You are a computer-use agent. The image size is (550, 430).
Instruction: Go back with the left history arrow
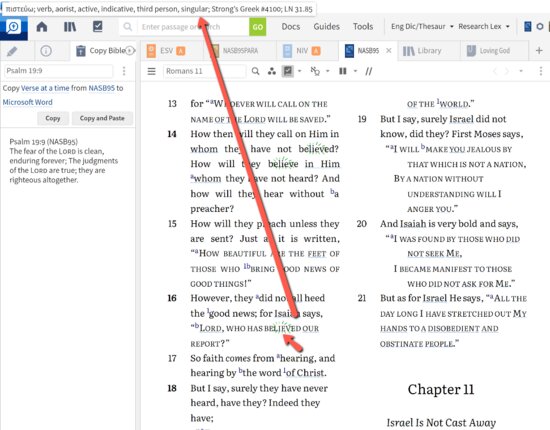[495, 71]
